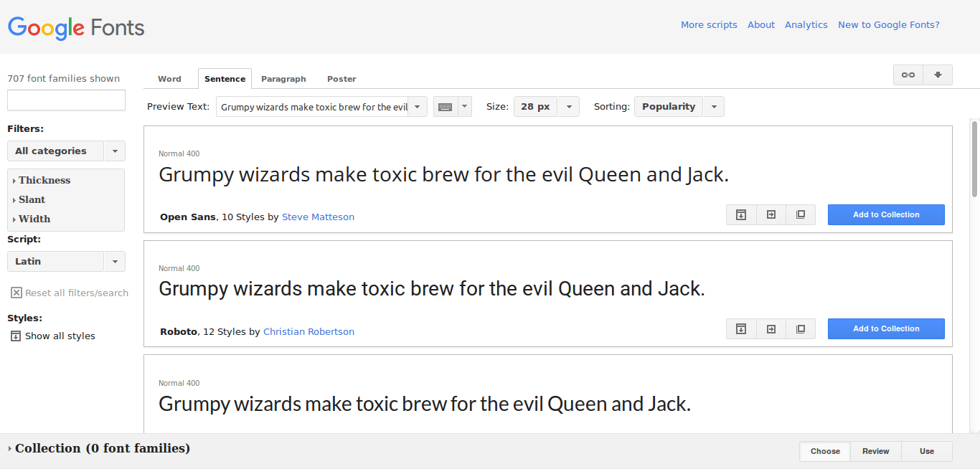This screenshot has height=469, width=980.
Task: Open the Analytics link
Action: pyautogui.click(x=806, y=24)
